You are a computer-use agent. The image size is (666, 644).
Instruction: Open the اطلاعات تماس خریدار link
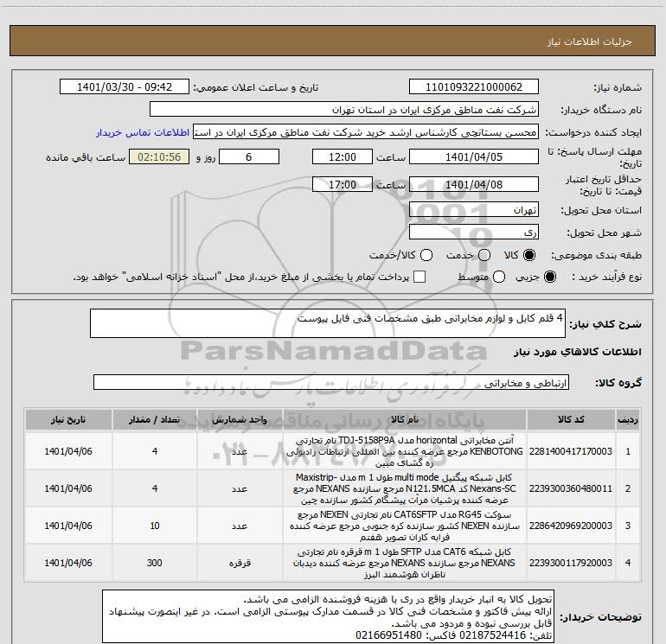pos(143,132)
